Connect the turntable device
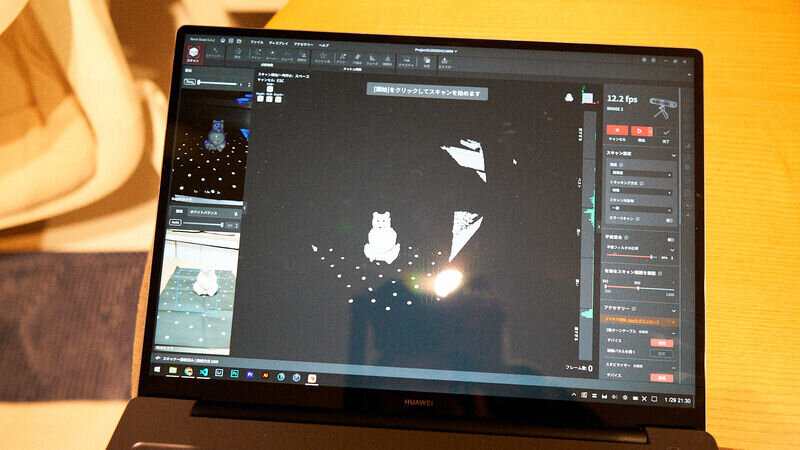The height and width of the screenshot is (450, 800). coord(662,343)
